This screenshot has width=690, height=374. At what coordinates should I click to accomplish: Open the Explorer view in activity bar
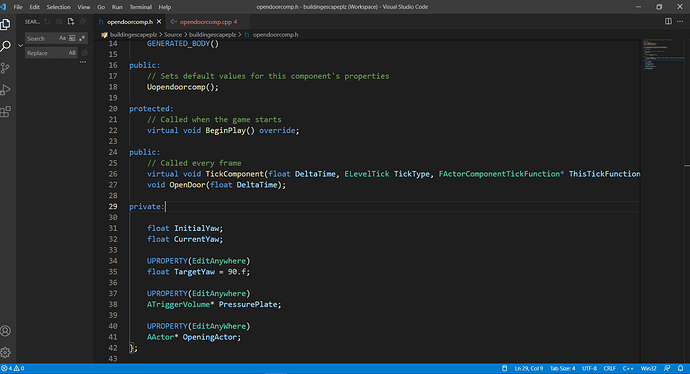pyautogui.click(x=6, y=24)
